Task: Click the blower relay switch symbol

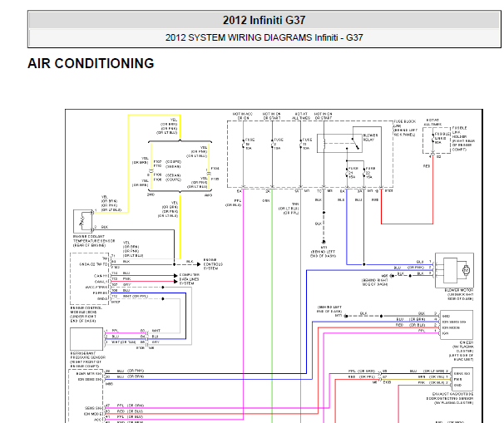Action: coord(355,144)
